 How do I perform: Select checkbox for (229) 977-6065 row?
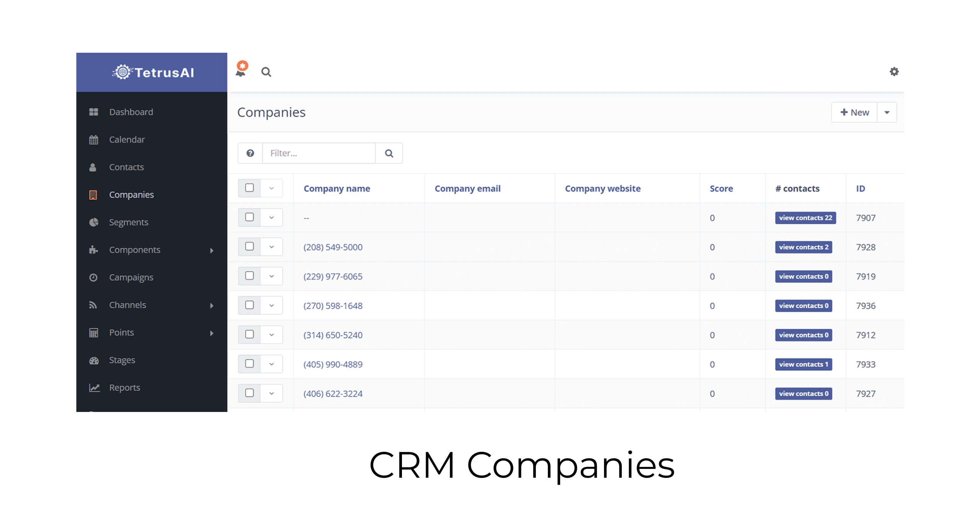(249, 276)
